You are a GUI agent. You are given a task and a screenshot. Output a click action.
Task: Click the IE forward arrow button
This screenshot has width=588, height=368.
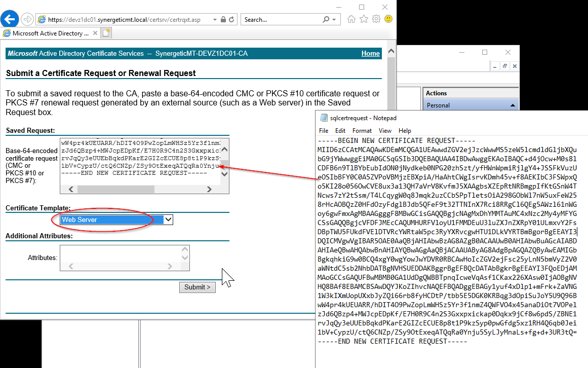point(27,19)
